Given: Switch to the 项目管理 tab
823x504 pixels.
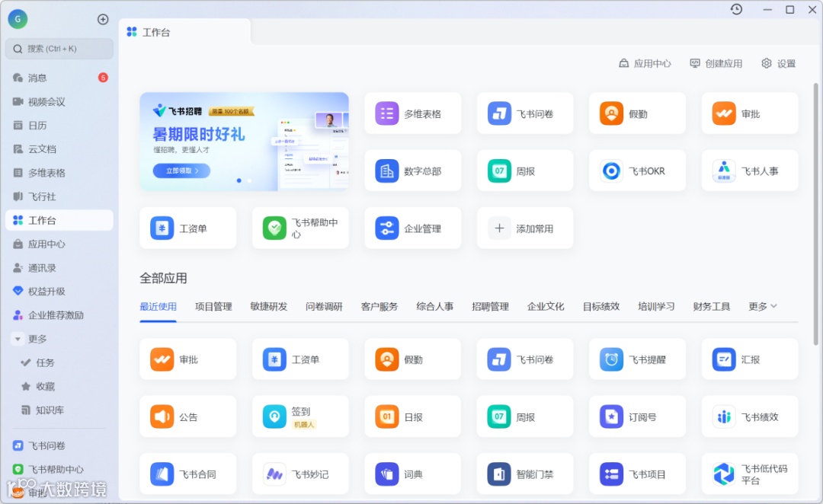Looking at the screenshot, I should (x=213, y=306).
